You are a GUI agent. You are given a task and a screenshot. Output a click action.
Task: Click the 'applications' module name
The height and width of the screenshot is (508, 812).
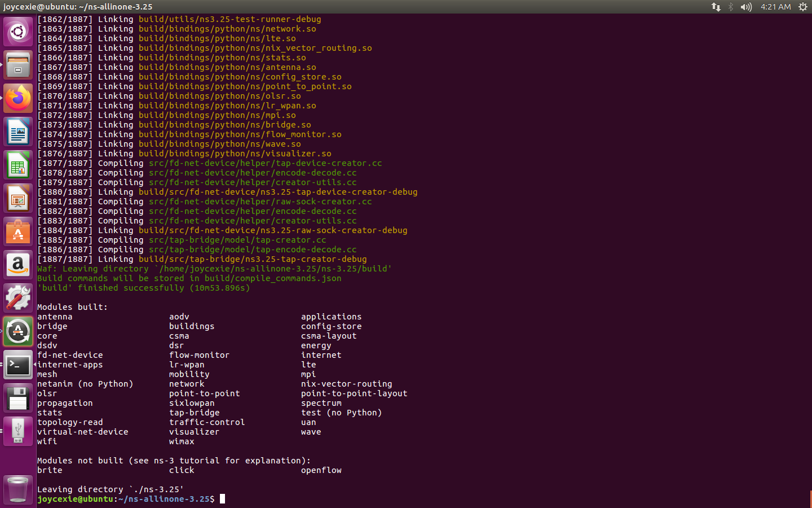click(331, 317)
